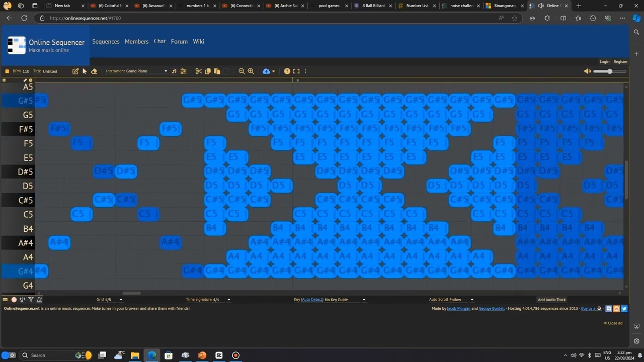The width and height of the screenshot is (644, 362).
Task: Edit the Untitled title field
Action: pyautogui.click(x=50, y=71)
